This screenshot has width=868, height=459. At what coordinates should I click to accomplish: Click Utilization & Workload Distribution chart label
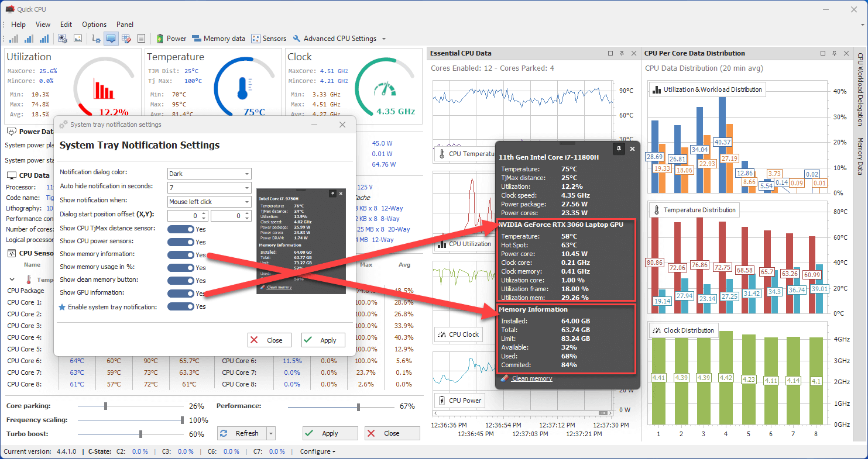tap(707, 89)
